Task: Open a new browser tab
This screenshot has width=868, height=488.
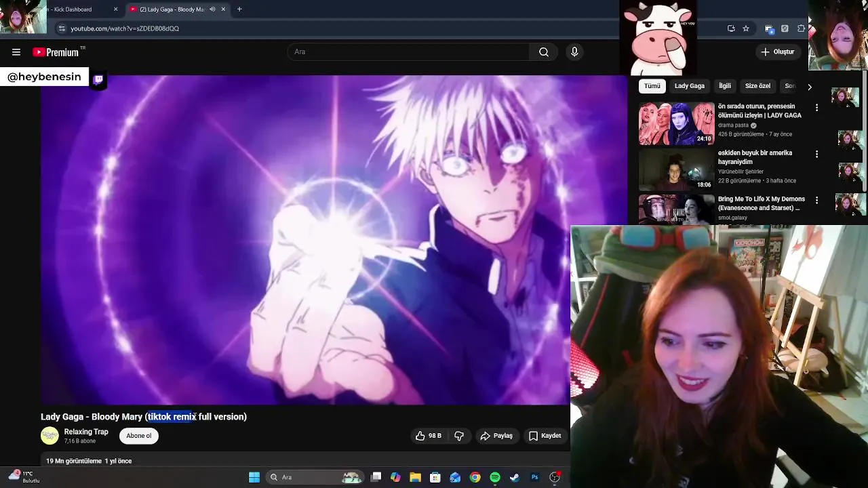Action: 239,9
